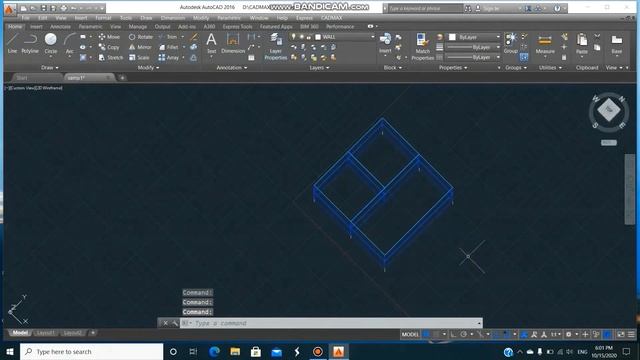Expand the Draw panel
This screenshot has height=360, width=640.
pos(49,68)
